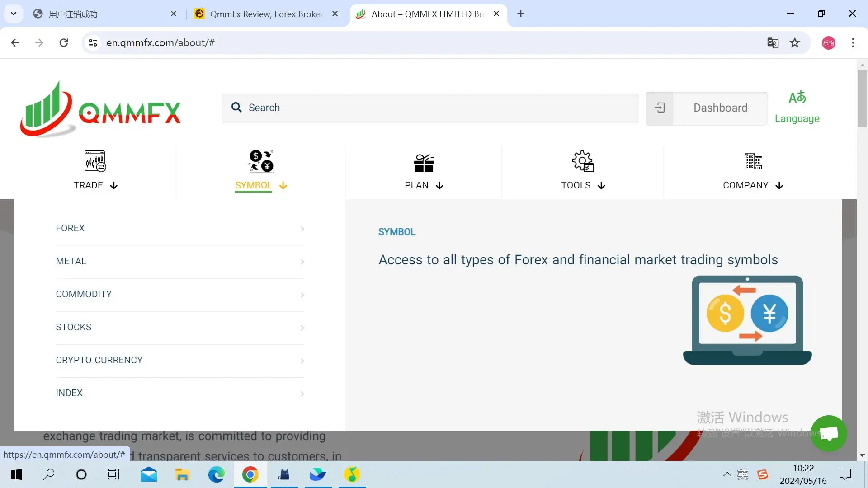The height and width of the screenshot is (488, 868).
Task: Click the COMPANY menu label
Action: pos(745,185)
